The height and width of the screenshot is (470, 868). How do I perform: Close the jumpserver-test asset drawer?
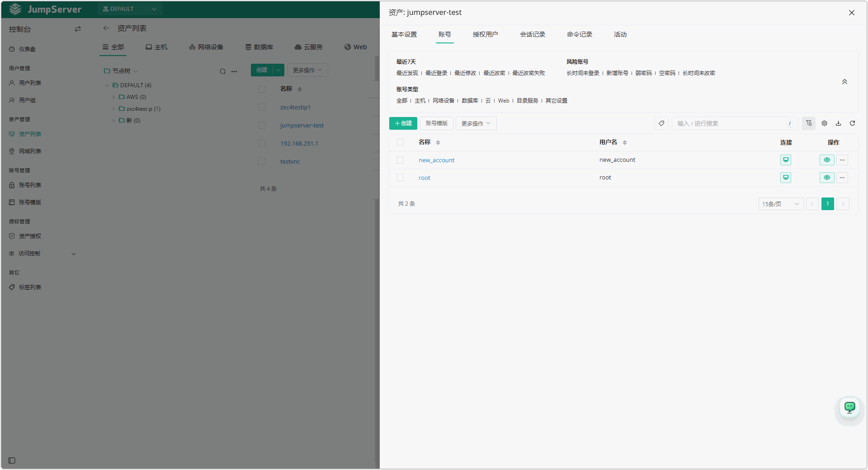[x=852, y=13]
